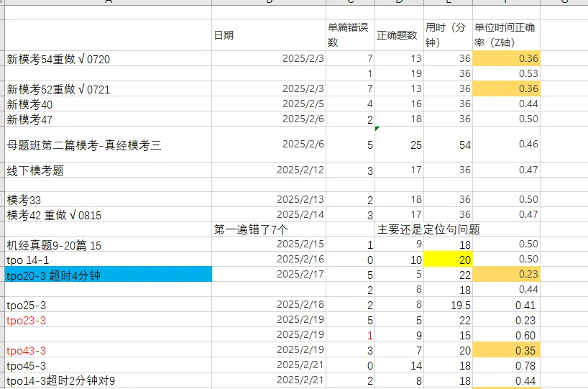Select the time cell showing 19.5

[448, 305]
